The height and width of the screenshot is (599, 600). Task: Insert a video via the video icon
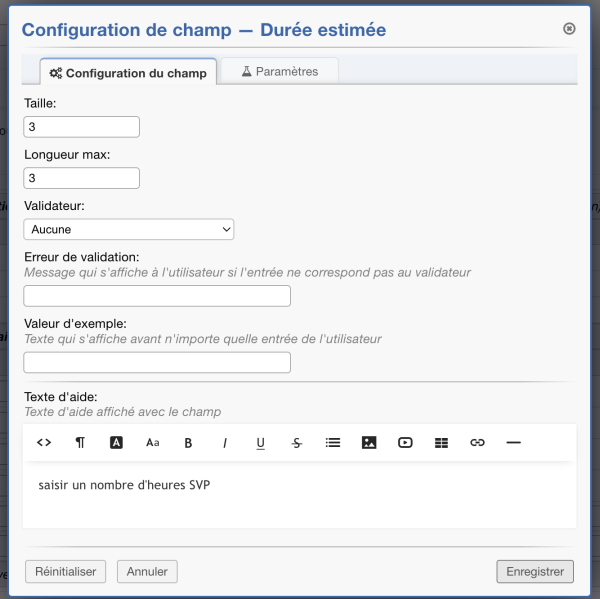click(x=405, y=442)
